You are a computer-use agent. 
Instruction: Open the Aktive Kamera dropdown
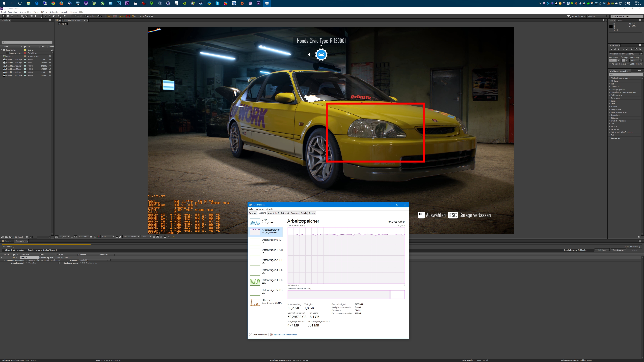click(x=131, y=237)
